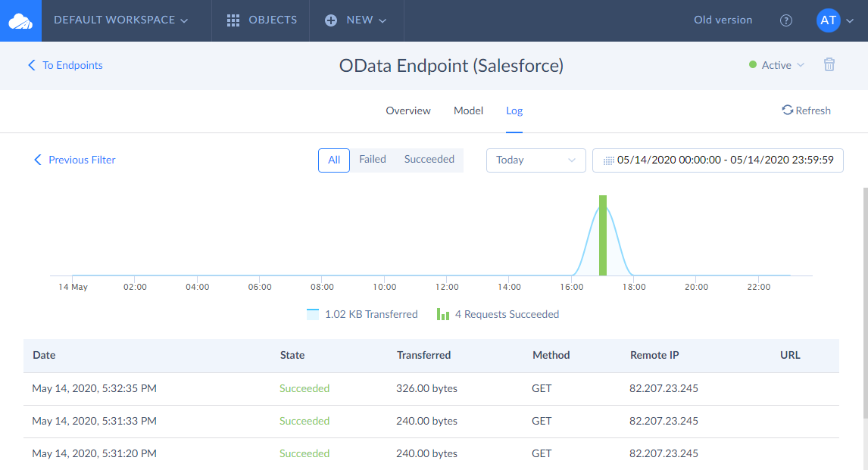
Task: Click Succeeded state in 5:32:35 PM row
Action: point(304,388)
